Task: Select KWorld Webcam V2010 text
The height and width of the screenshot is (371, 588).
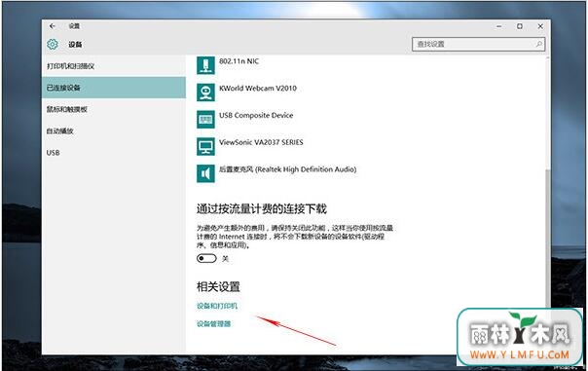Action: click(258, 89)
